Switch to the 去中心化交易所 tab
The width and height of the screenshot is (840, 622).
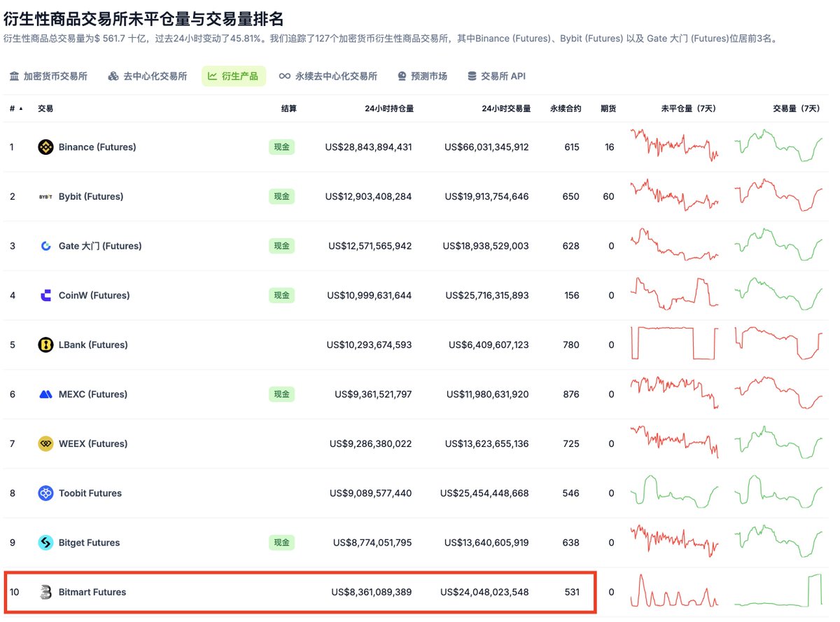[x=148, y=76]
